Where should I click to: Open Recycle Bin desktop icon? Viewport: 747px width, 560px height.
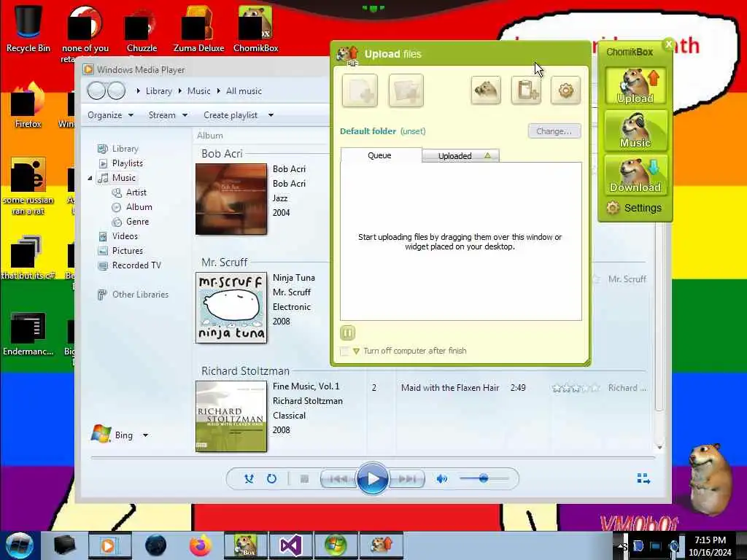pyautogui.click(x=28, y=28)
